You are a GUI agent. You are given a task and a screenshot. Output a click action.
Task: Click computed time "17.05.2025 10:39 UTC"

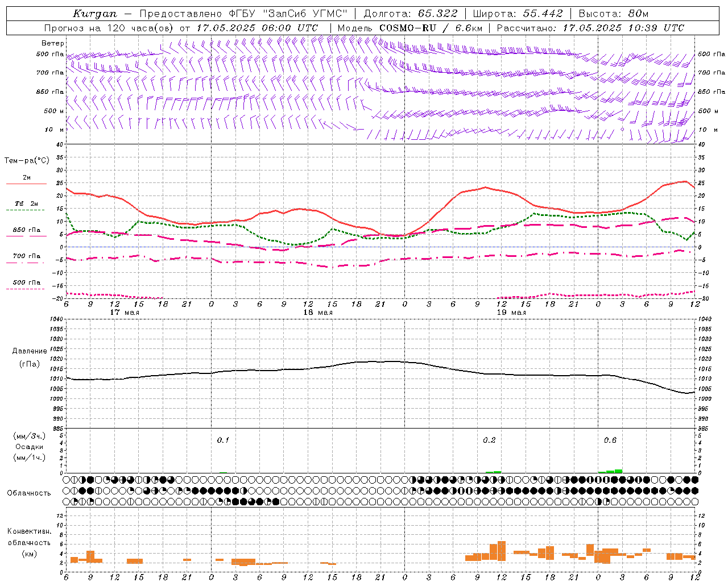pyautogui.click(x=623, y=28)
